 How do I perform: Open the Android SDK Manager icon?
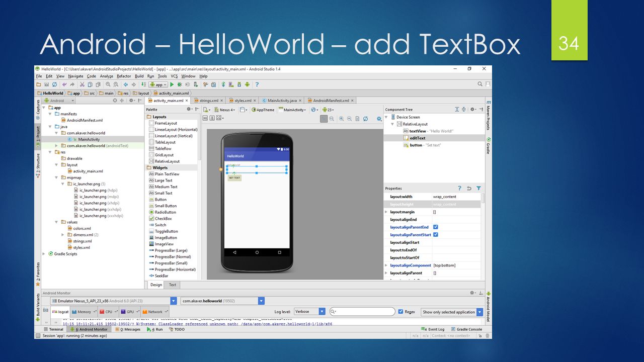click(239, 84)
